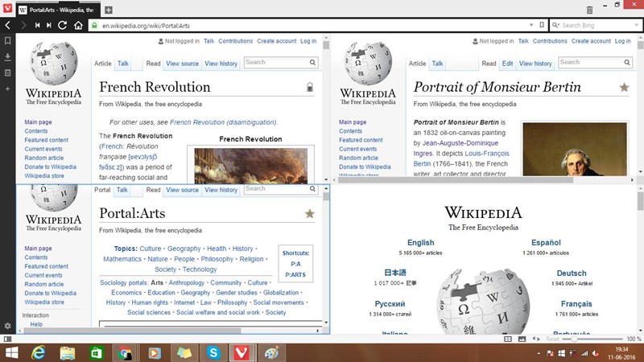Open Paint from the taskbar
This screenshot has height=362, width=644.
tap(271, 352)
